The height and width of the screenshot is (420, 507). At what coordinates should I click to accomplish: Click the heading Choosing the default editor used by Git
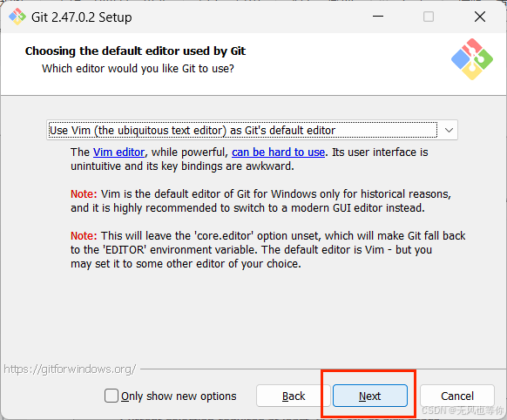coord(136,51)
